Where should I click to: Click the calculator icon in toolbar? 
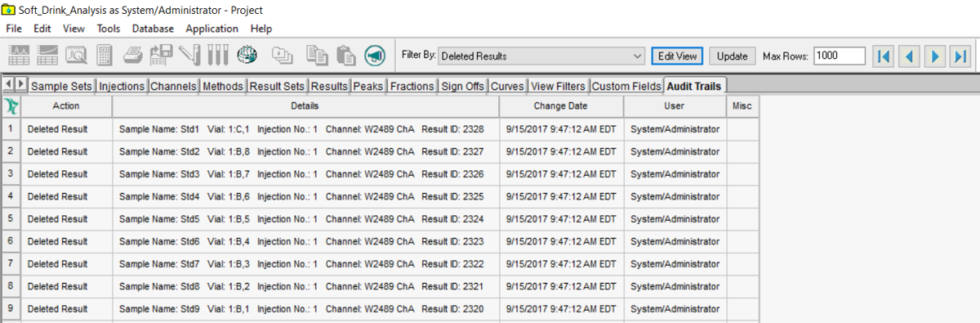pos(104,56)
